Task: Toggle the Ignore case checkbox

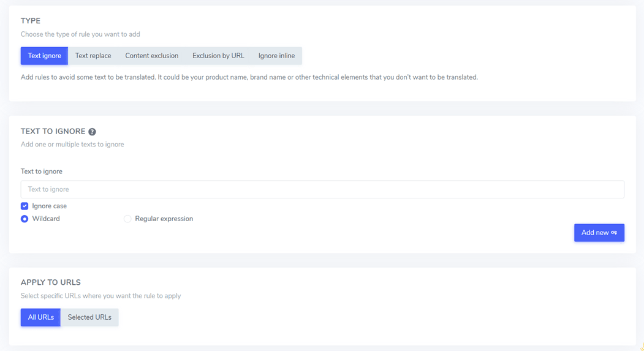Action: [25, 206]
